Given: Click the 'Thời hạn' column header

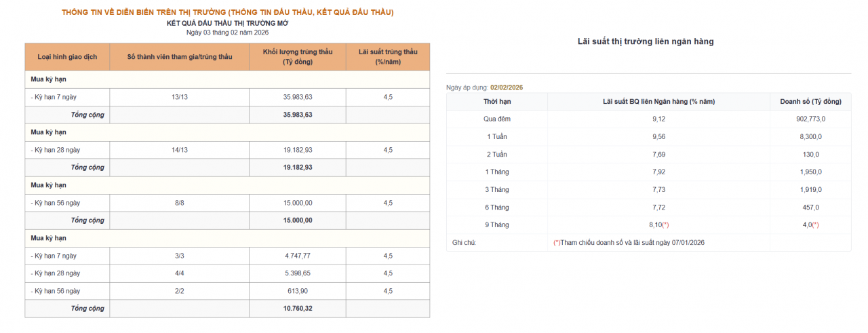Looking at the screenshot, I should pyautogui.click(x=496, y=102).
